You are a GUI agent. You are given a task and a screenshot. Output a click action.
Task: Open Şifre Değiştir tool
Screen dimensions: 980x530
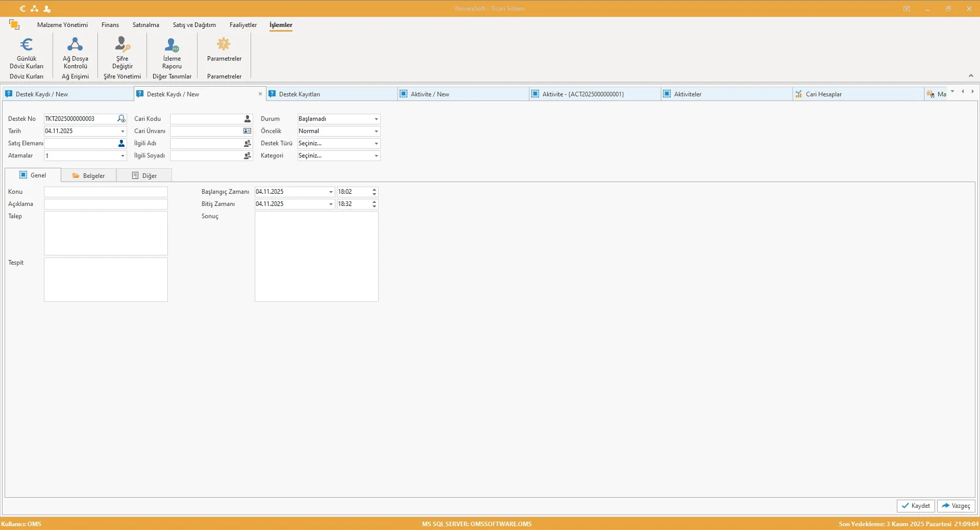(122, 45)
